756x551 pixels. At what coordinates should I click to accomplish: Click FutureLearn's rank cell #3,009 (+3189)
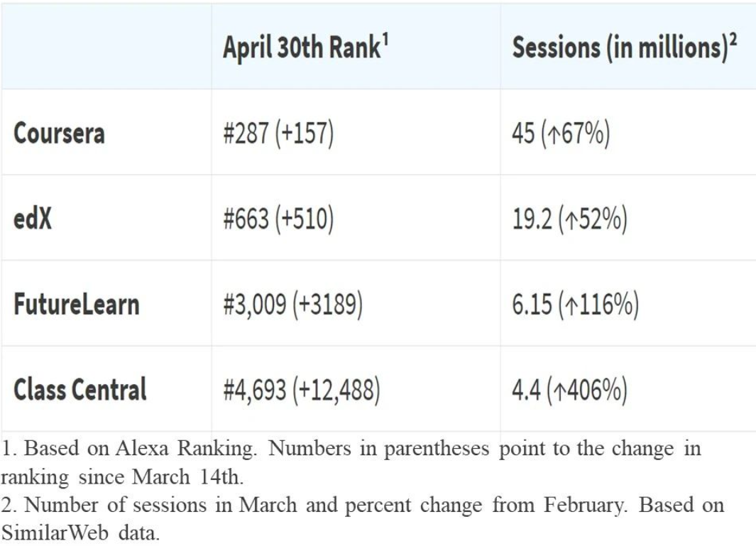coord(293,305)
